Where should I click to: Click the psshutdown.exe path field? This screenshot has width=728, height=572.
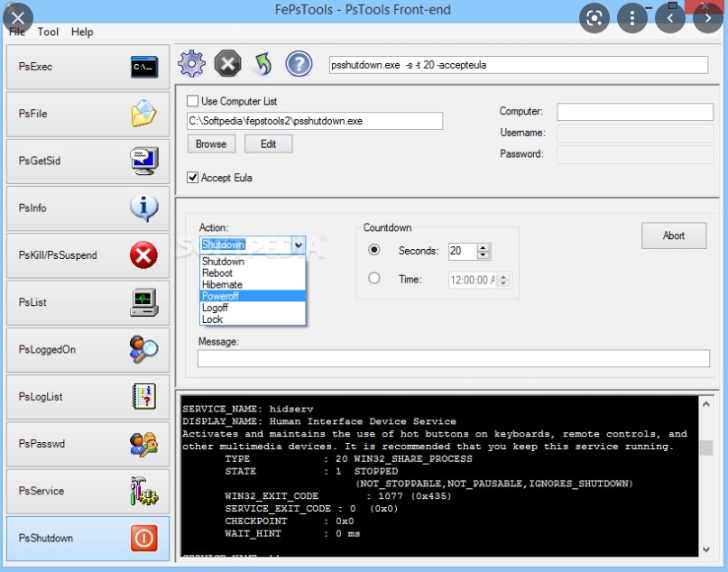click(315, 121)
